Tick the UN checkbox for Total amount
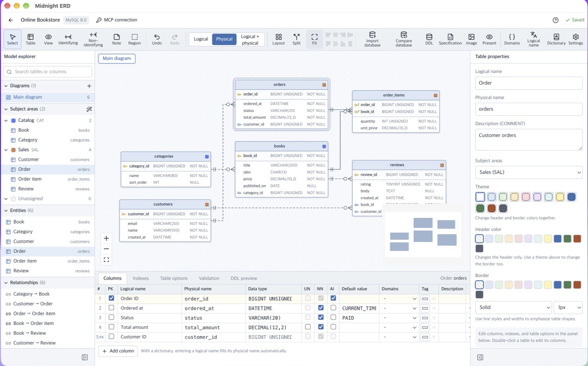The image size is (588, 366). tap(308, 327)
